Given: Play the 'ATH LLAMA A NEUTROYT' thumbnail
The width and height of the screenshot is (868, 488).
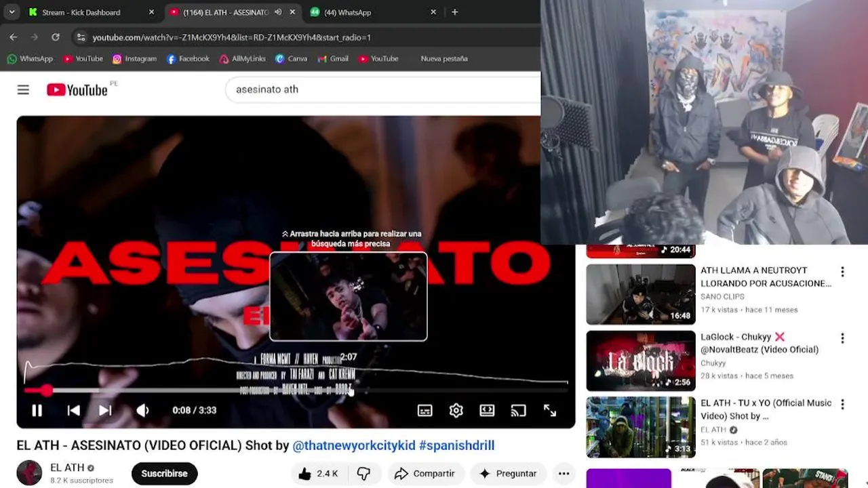Looking at the screenshot, I should pos(641,294).
